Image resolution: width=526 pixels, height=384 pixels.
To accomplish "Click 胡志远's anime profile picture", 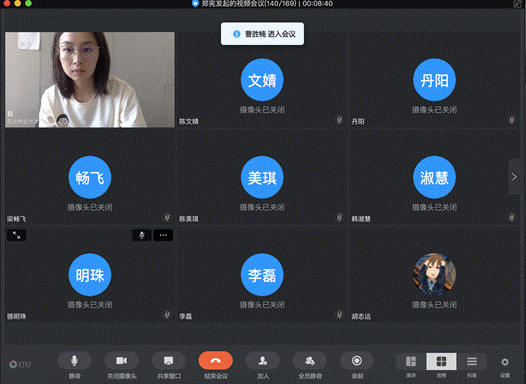I will coord(434,275).
